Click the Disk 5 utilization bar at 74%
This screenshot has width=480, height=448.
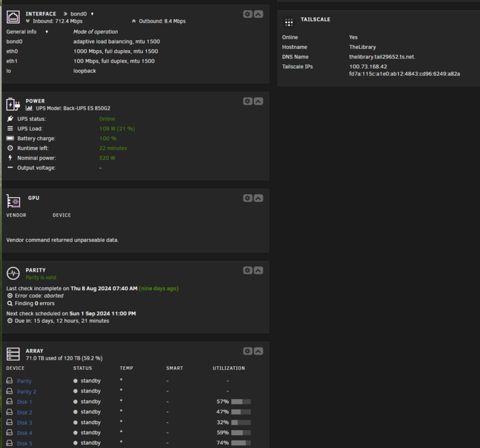(x=241, y=443)
